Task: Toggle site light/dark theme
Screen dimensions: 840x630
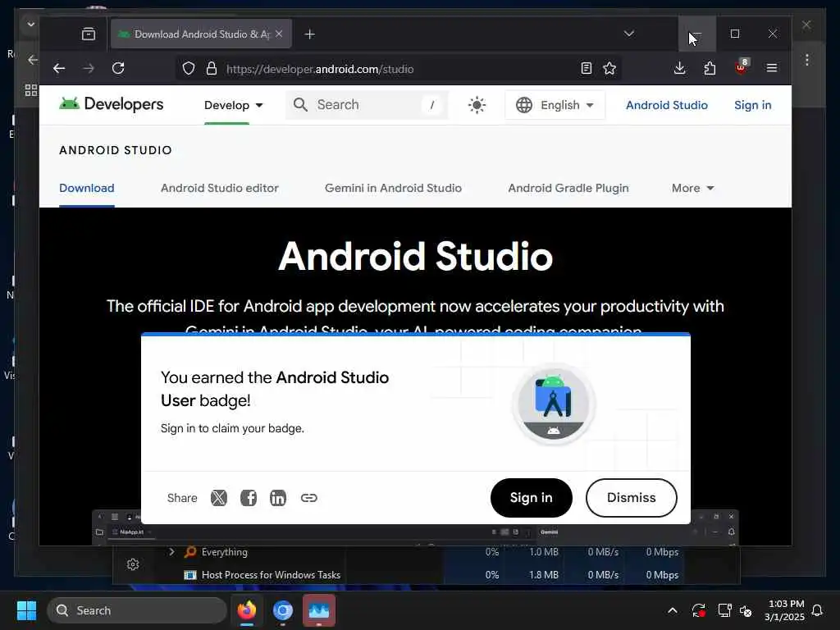Action: (x=477, y=105)
